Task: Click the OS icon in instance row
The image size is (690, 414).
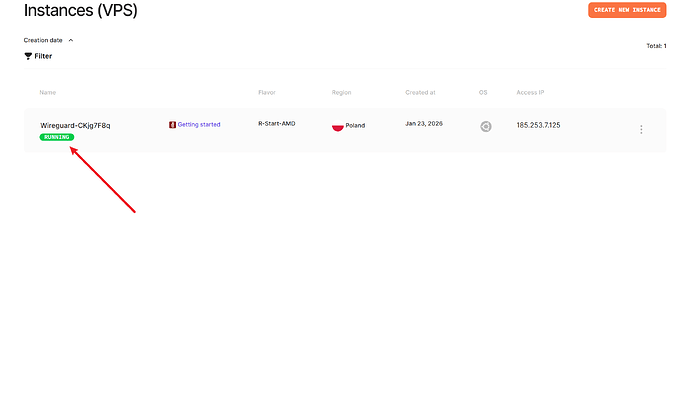Action: pos(486,126)
